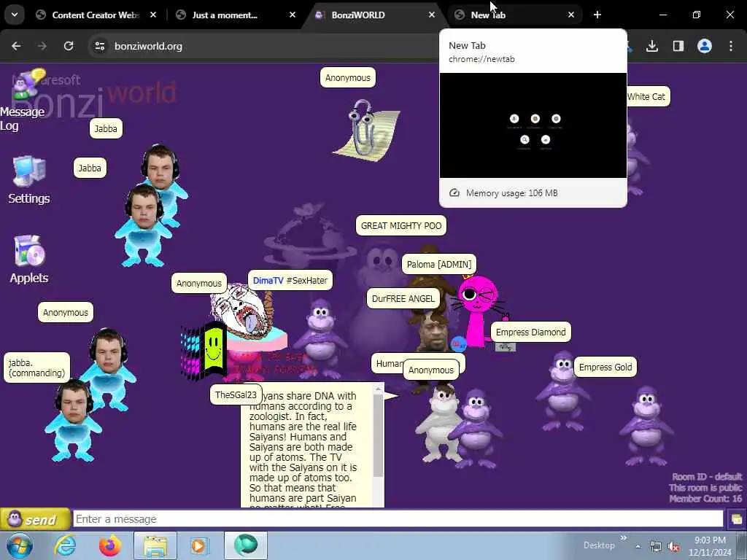Open the tab search dropdown arrow
This screenshot has height=560, width=747.
[x=15, y=15]
